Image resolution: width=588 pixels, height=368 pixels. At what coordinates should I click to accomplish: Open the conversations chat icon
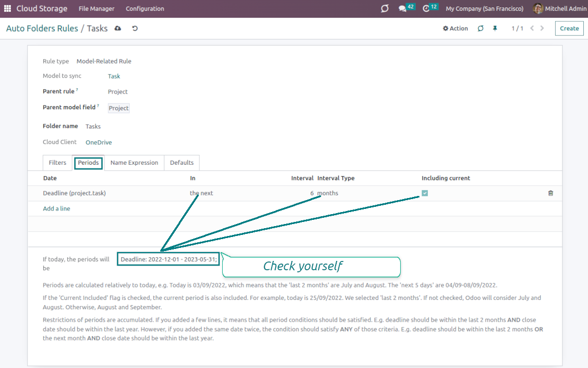(402, 9)
